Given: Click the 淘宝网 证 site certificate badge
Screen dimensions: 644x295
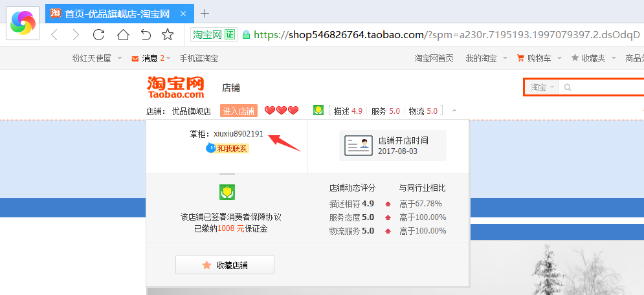Looking at the screenshot, I should pos(214,34).
